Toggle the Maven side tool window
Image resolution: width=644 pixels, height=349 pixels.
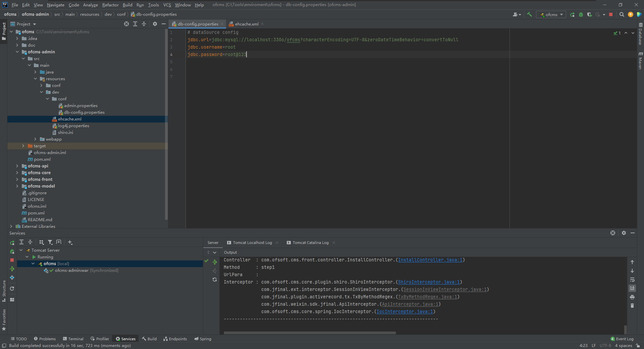click(x=640, y=60)
